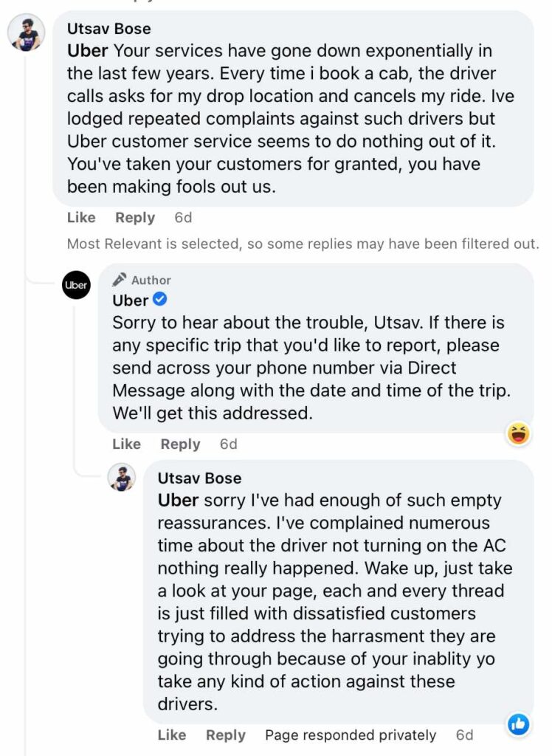Reply to Utsav Bose's first comment

tap(135, 218)
